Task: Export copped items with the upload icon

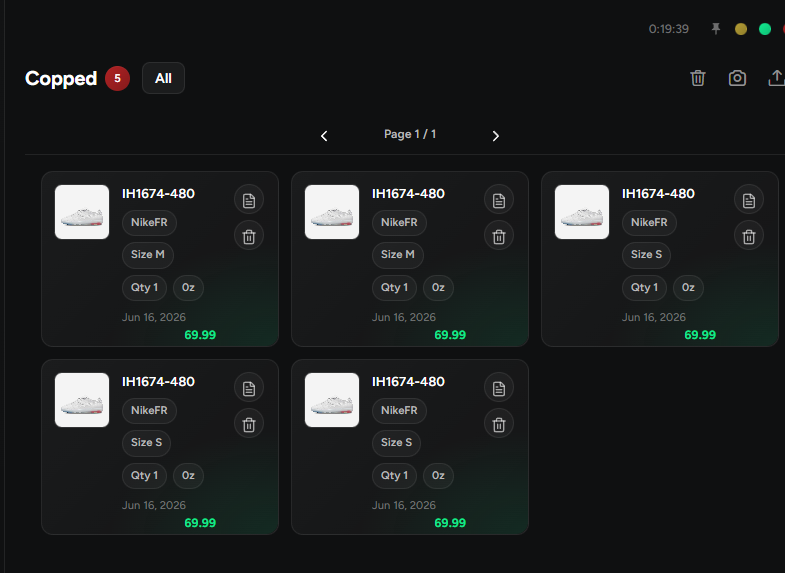Action: click(776, 78)
